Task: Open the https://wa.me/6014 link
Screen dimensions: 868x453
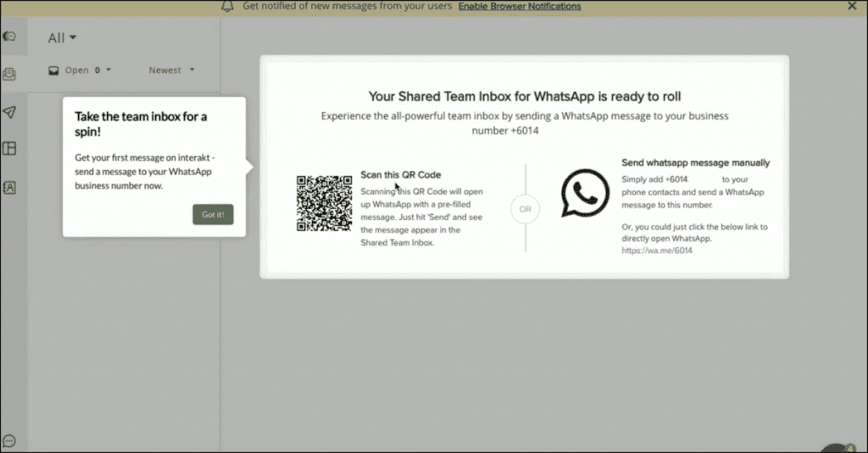Action: [657, 251]
